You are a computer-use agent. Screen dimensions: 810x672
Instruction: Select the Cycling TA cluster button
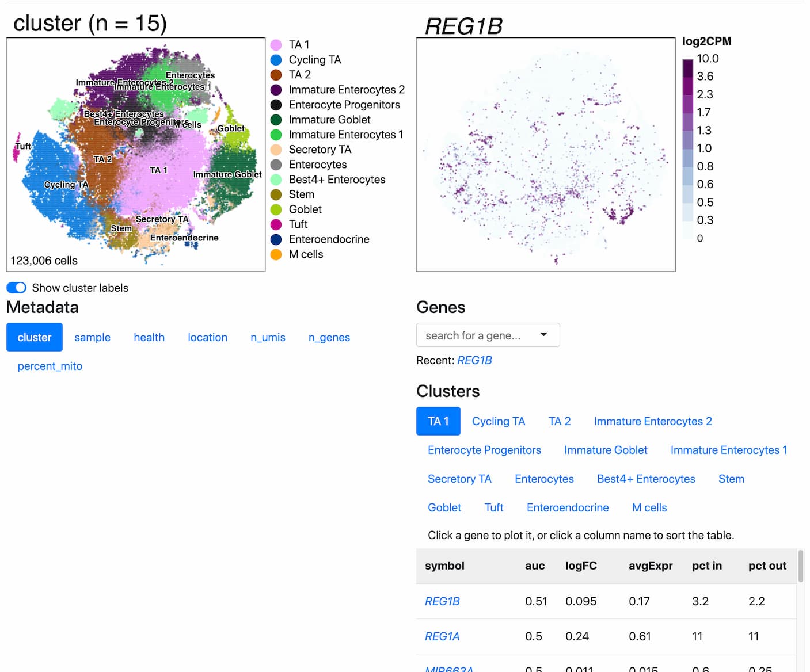pos(498,422)
